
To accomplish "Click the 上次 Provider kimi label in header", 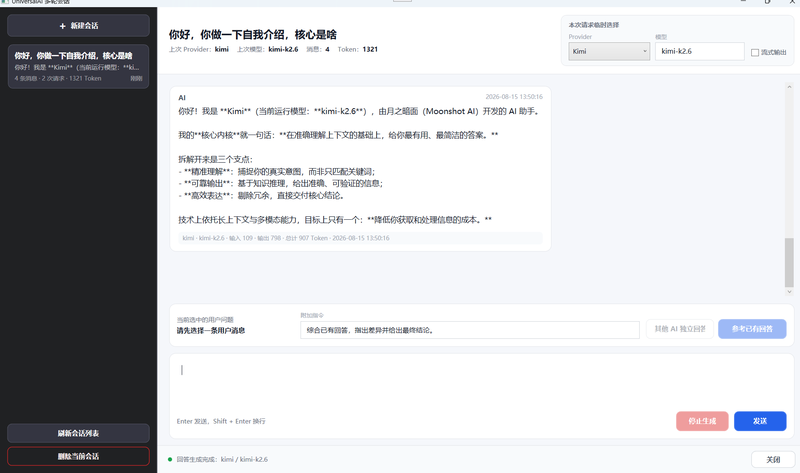I will (198, 49).
